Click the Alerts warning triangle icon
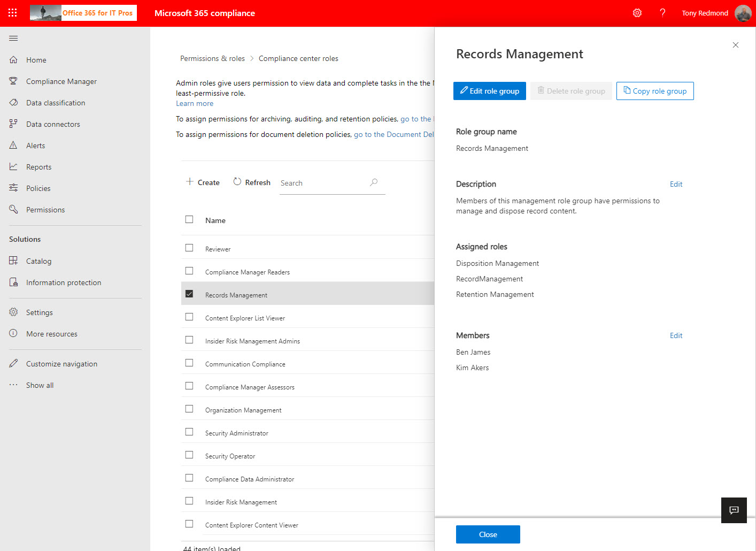 13,145
